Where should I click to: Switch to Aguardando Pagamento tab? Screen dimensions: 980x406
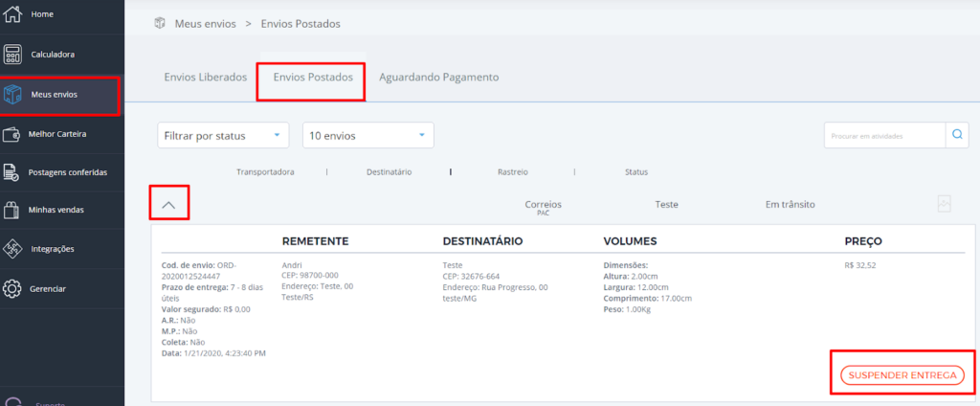tap(438, 78)
